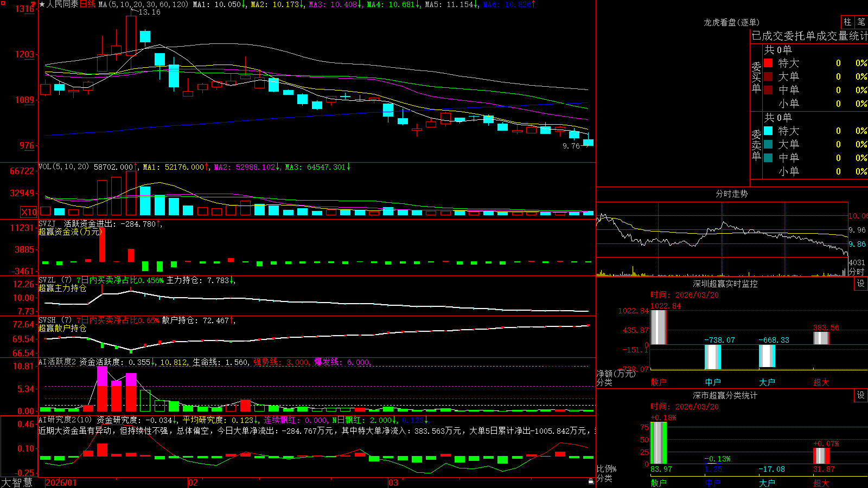Select the 02 month timeline marker
This screenshot has width=868, height=488.
pos(193,483)
